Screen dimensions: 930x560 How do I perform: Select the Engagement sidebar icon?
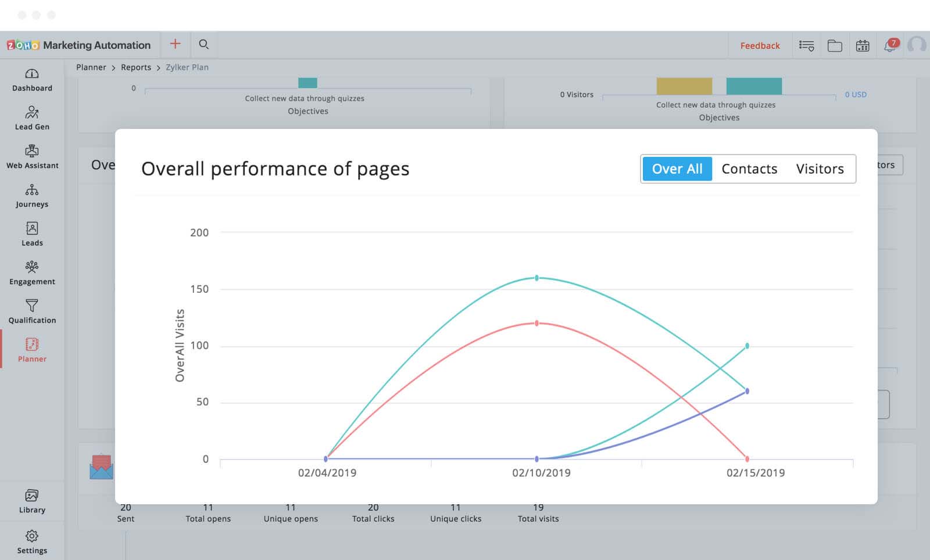pos(32,273)
